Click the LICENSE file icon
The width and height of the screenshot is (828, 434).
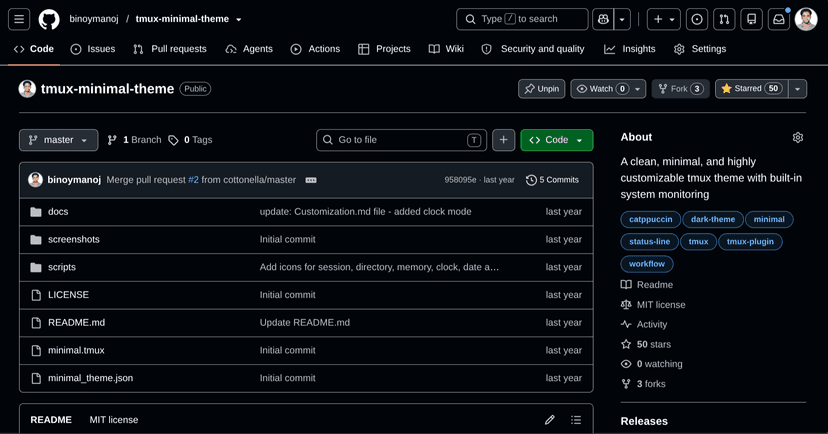36,295
